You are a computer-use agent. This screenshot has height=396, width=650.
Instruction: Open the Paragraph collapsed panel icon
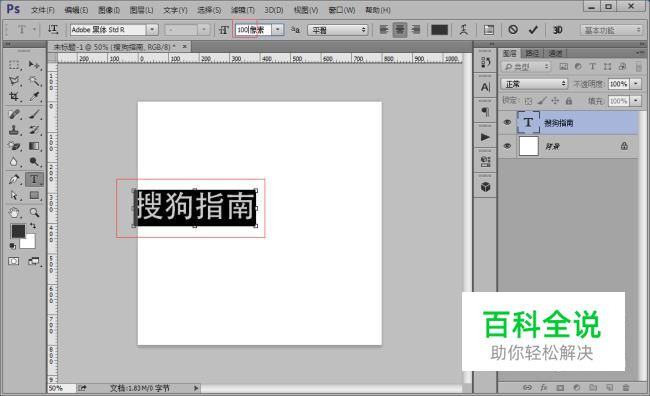click(x=485, y=112)
